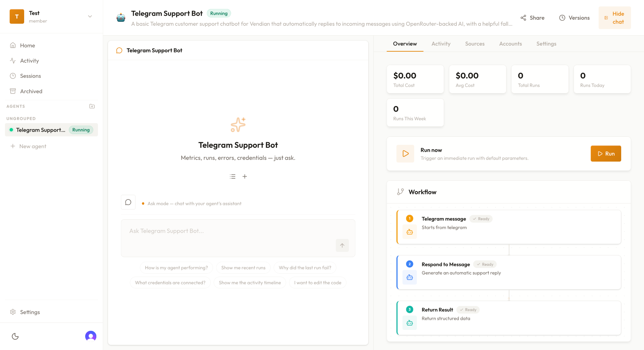Click the step 2 number badge

pyautogui.click(x=410, y=264)
